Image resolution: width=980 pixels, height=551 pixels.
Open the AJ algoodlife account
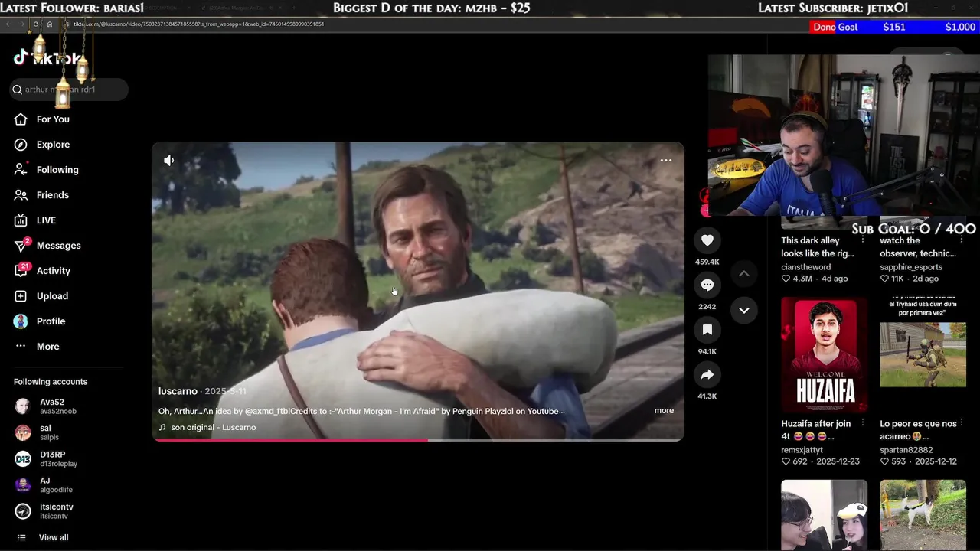click(56, 484)
